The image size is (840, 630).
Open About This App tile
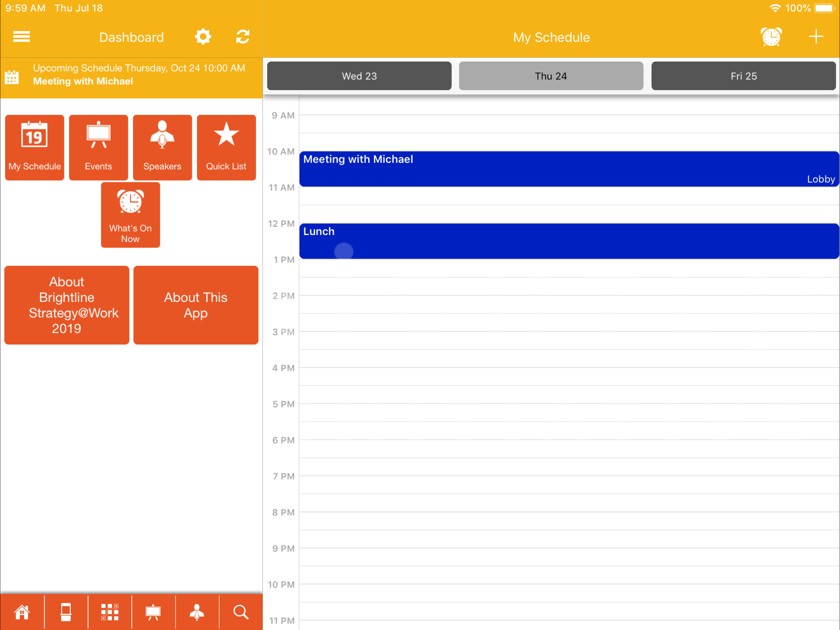[x=196, y=305]
